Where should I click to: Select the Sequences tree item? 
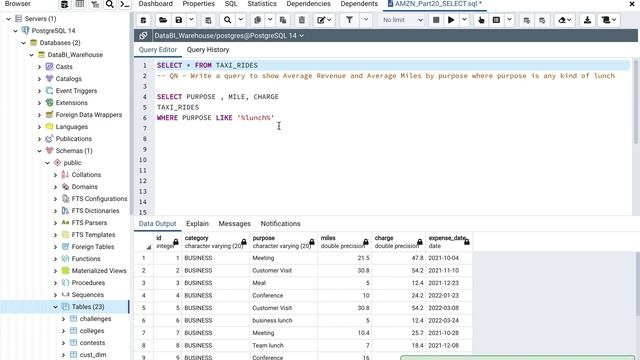tap(87, 295)
